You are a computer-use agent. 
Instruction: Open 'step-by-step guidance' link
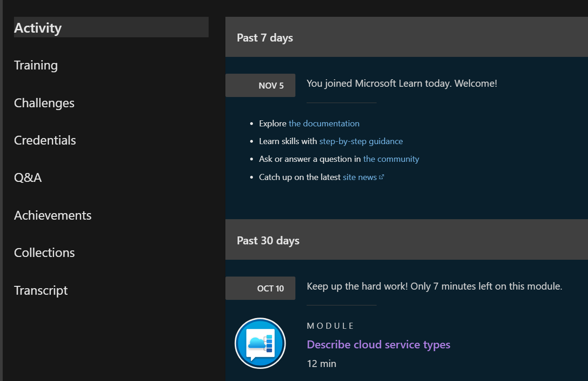(x=361, y=141)
